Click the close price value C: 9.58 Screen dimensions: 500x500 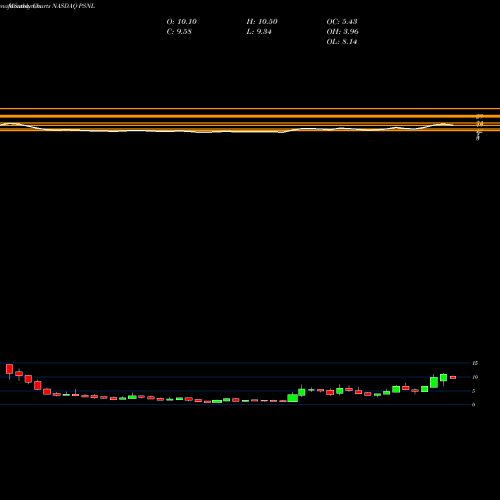point(179,32)
